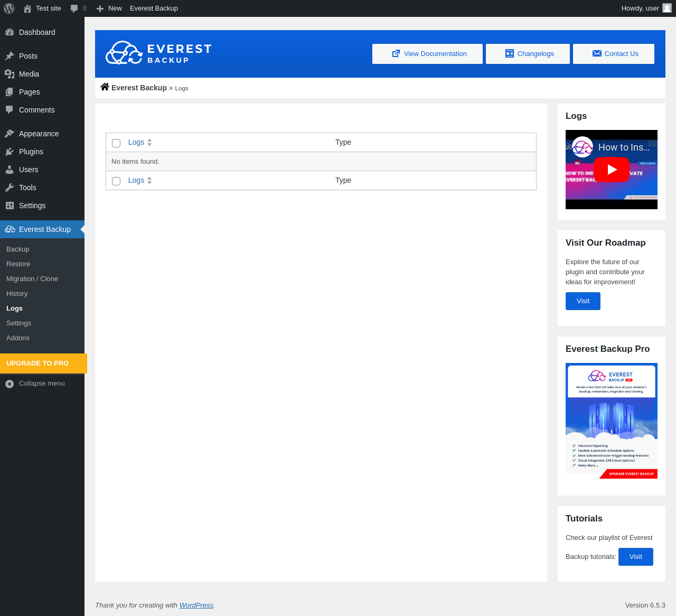Click the Plugins plug icon
This screenshot has height=616, width=676.
(x=10, y=152)
